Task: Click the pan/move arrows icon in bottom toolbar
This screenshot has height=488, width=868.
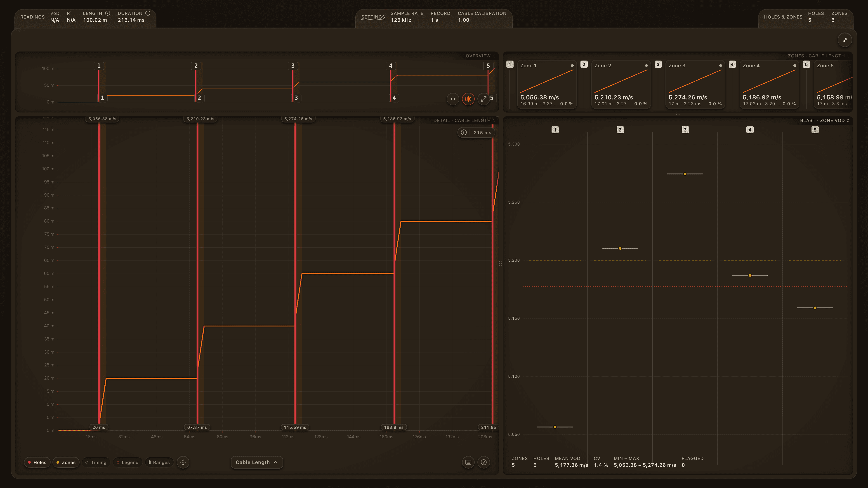Action: [x=183, y=462]
